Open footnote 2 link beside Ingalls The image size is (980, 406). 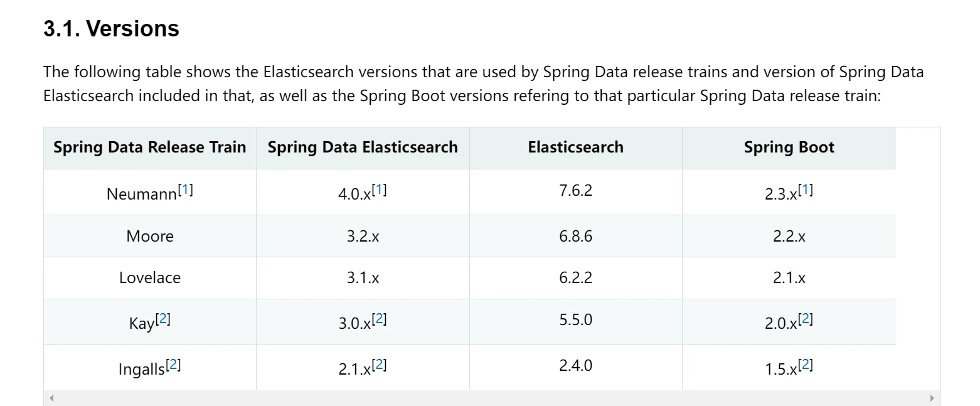(x=173, y=364)
